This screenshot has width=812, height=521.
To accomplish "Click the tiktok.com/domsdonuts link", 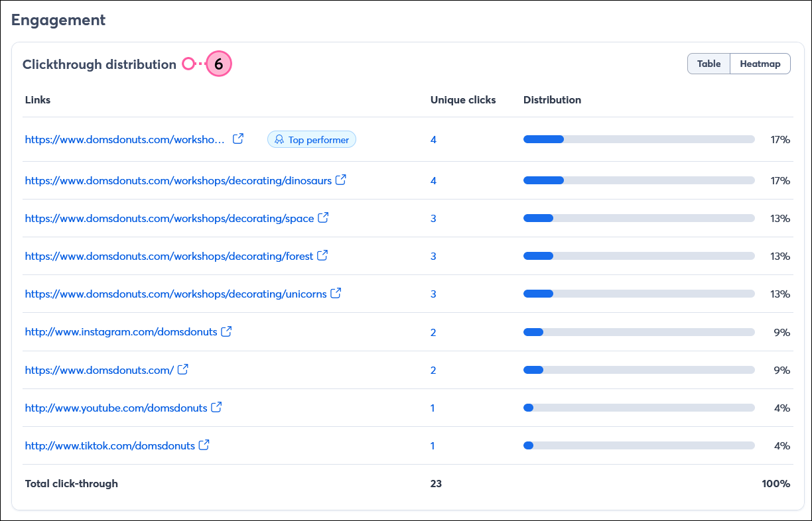I will tap(109, 445).
